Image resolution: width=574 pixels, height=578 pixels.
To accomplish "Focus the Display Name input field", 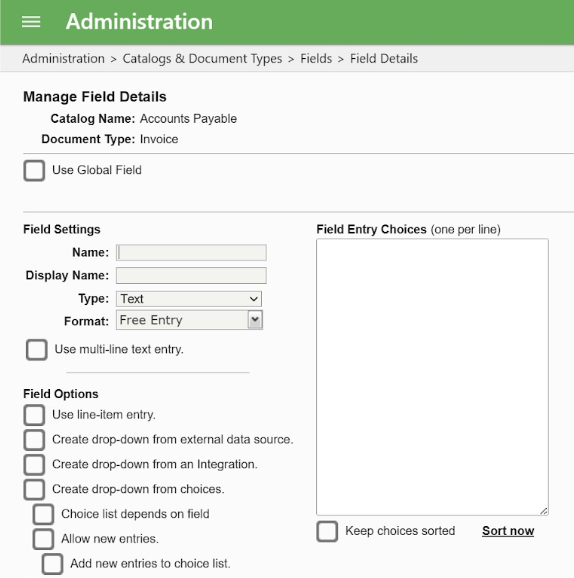I will pyautogui.click(x=191, y=275).
